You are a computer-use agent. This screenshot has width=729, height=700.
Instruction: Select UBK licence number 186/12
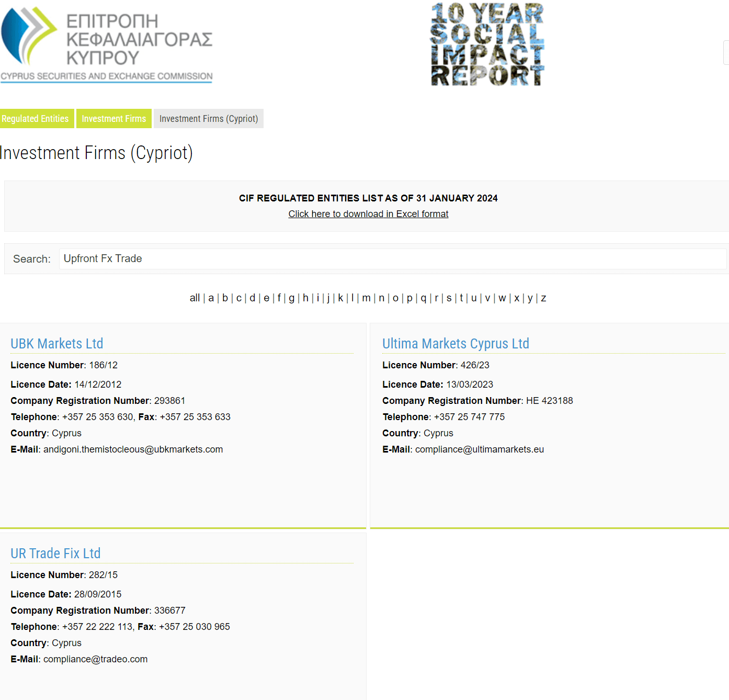[104, 365]
